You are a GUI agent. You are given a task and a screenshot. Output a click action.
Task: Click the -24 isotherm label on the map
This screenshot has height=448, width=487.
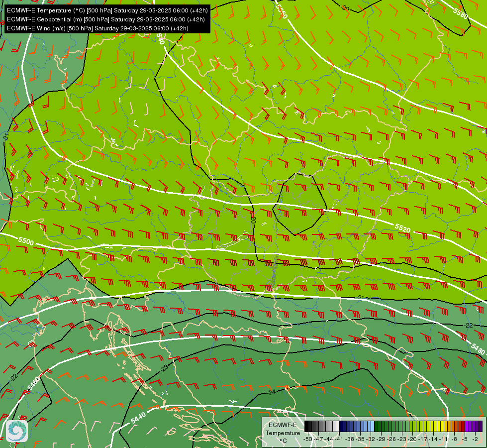[271, 392]
